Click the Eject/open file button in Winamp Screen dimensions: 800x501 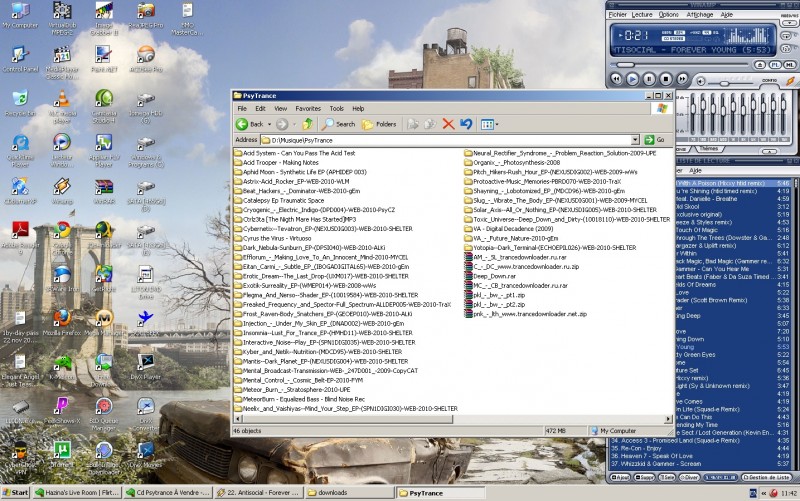(760, 65)
